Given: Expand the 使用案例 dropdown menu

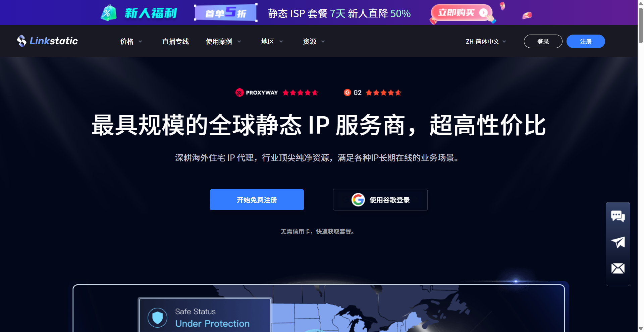Looking at the screenshot, I should coord(223,41).
